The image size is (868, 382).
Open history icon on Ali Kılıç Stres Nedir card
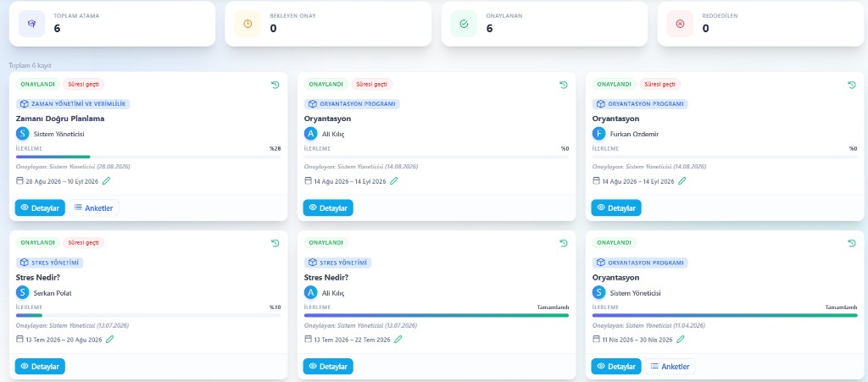click(564, 243)
